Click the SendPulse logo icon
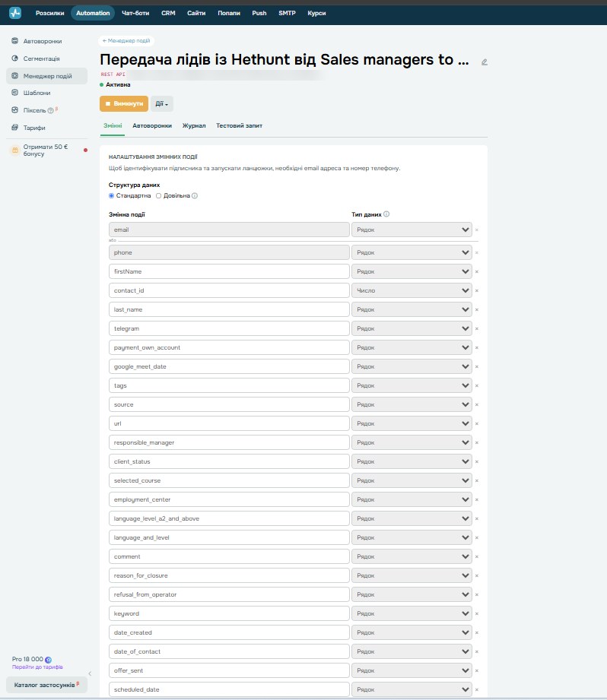The width and height of the screenshot is (607, 700). pyautogui.click(x=15, y=13)
